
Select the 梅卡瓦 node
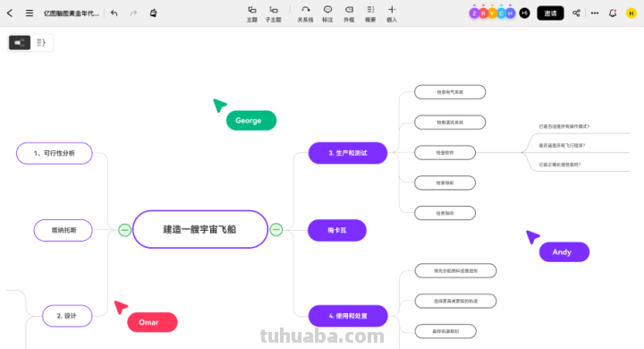click(x=337, y=230)
